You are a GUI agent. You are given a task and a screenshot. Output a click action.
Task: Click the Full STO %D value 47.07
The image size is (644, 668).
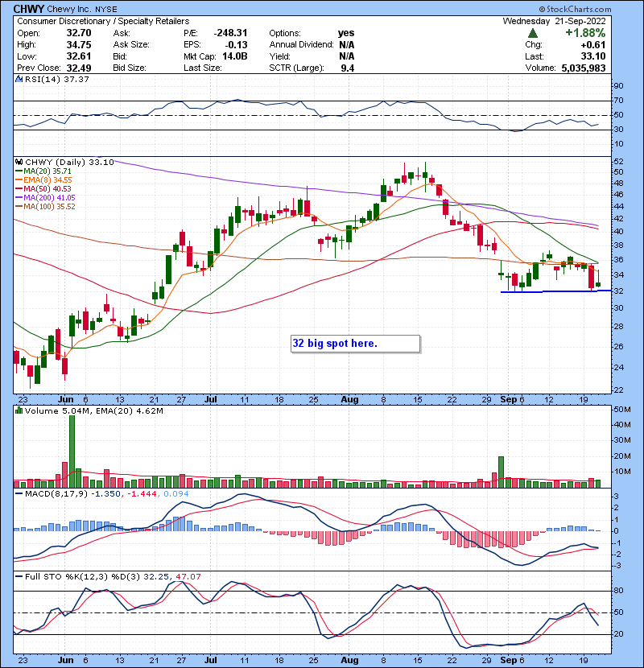coord(188,577)
